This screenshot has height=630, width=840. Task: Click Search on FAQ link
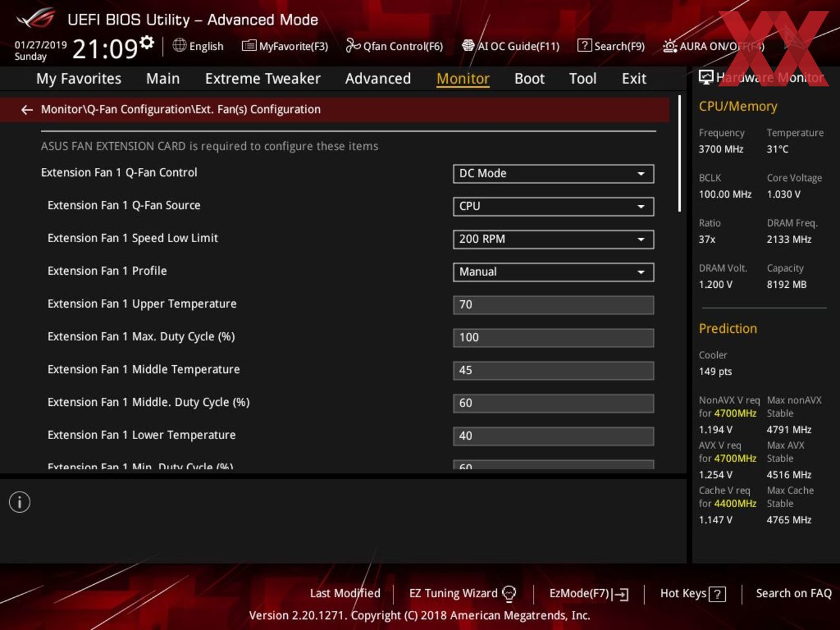click(794, 593)
